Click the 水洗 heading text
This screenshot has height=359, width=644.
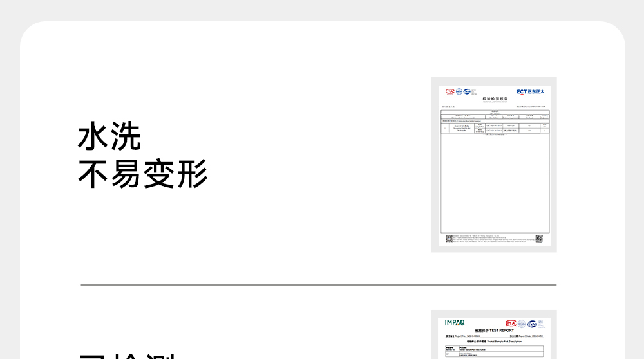point(109,137)
